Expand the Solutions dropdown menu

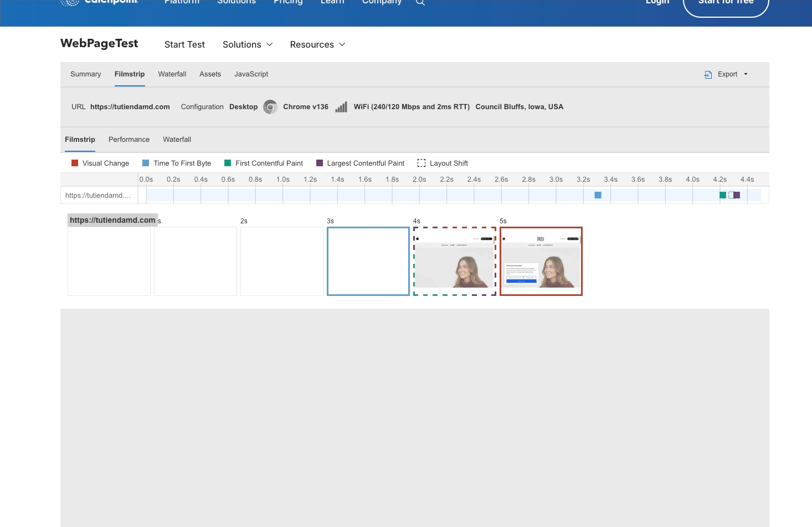(248, 44)
